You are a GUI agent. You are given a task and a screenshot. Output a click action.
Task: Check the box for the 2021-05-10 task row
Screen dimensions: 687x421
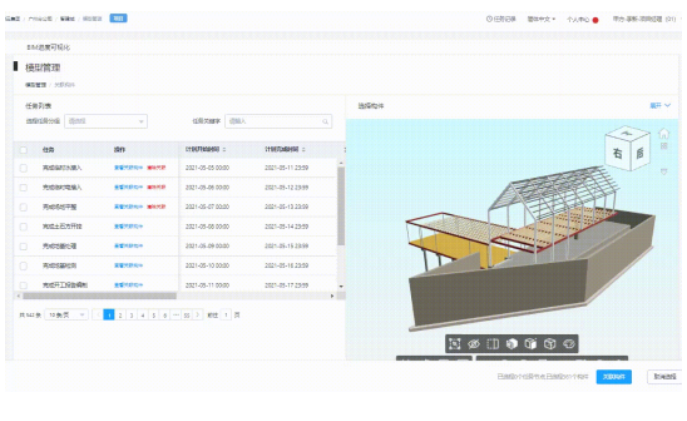(23, 265)
